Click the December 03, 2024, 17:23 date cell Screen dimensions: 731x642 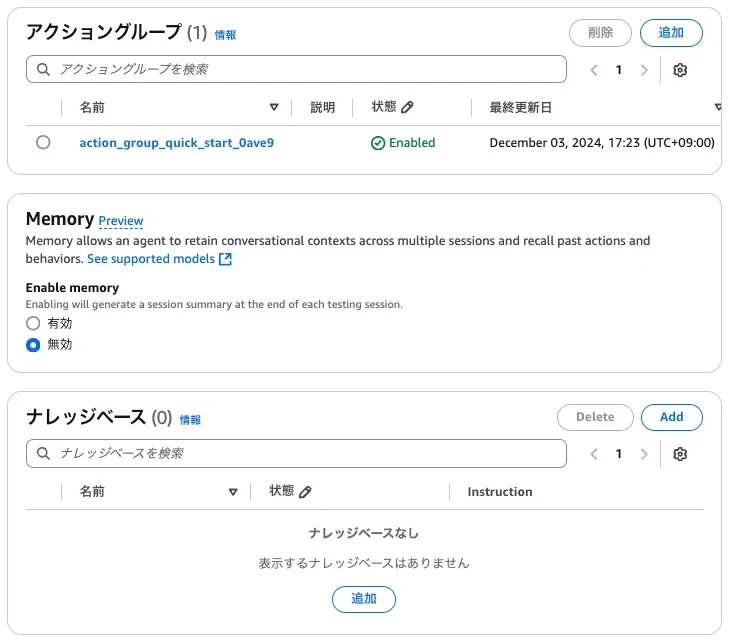click(602, 143)
